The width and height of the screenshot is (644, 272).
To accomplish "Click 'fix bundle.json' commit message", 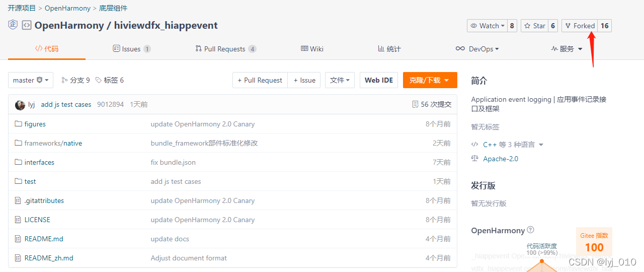I will point(173,162).
